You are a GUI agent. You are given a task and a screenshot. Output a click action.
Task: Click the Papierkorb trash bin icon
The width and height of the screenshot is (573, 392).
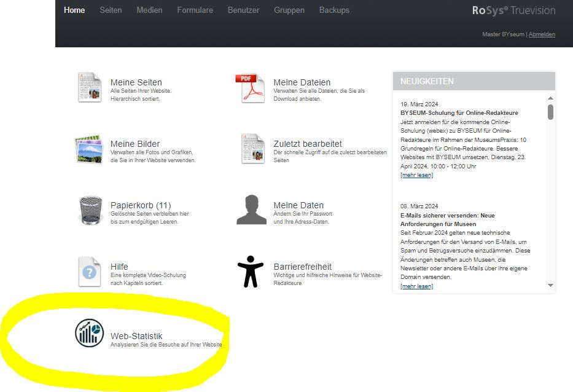tap(90, 211)
